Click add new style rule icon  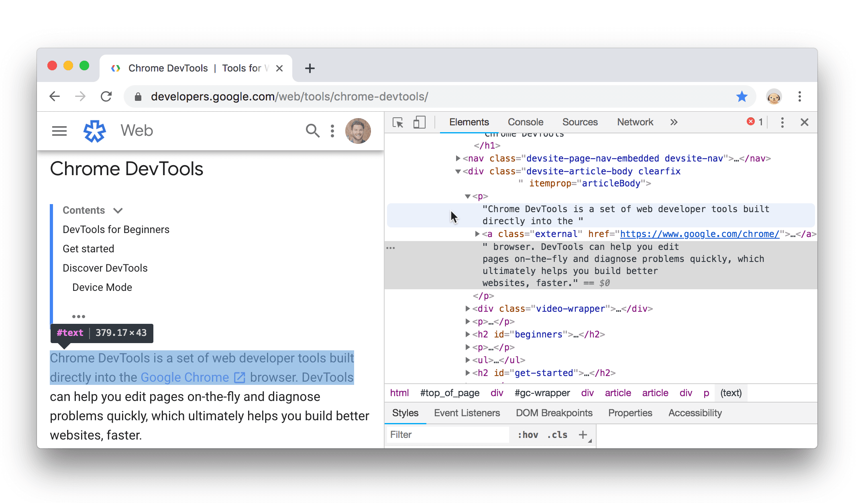(583, 433)
